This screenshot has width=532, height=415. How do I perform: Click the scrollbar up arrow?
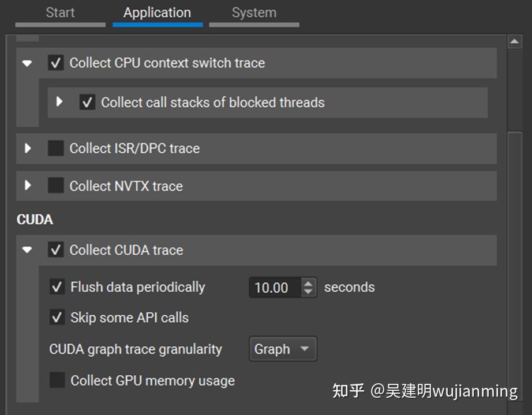click(x=516, y=40)
